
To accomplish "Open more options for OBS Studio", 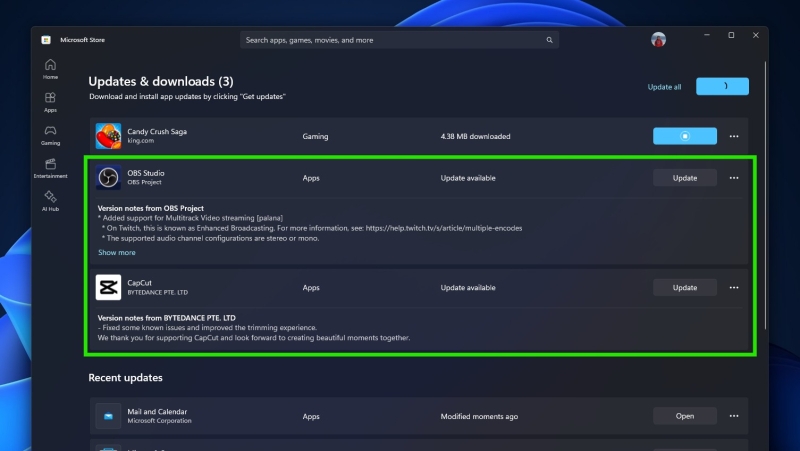I will click(x=734, y=178).
